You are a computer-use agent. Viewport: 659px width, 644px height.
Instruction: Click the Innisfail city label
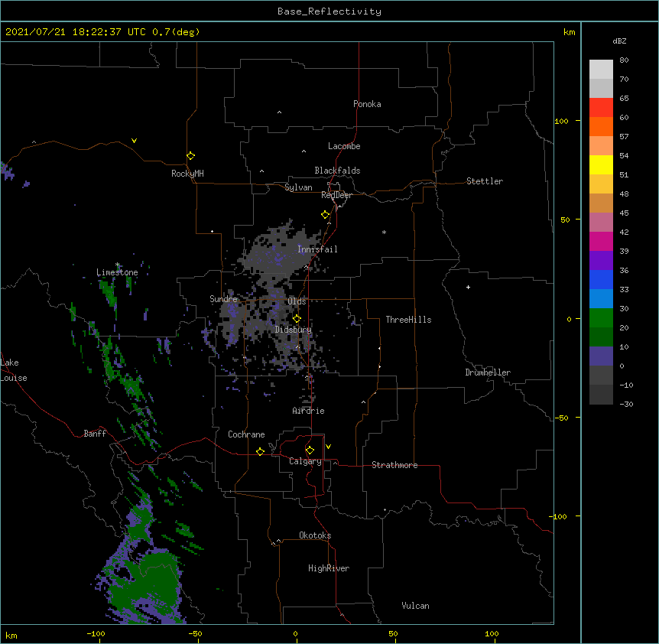pyautogui.click(x=317, y=249)
